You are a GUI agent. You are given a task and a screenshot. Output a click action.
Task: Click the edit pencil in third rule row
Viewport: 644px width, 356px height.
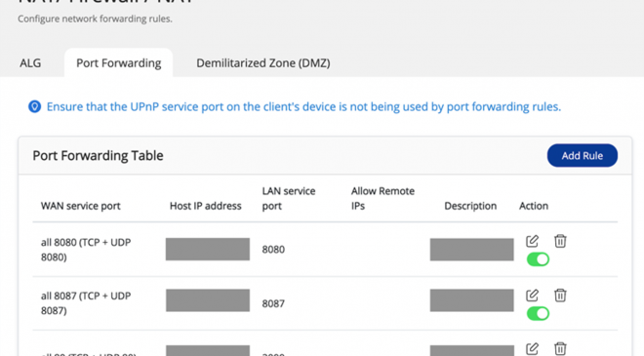[532, 348]
